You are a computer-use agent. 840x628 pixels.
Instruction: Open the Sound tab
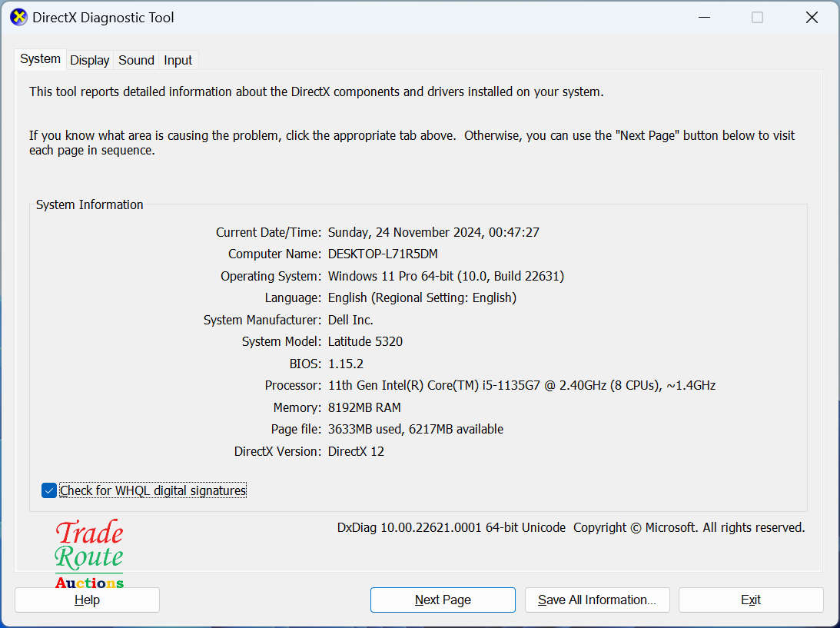click(x=135, y=59)
